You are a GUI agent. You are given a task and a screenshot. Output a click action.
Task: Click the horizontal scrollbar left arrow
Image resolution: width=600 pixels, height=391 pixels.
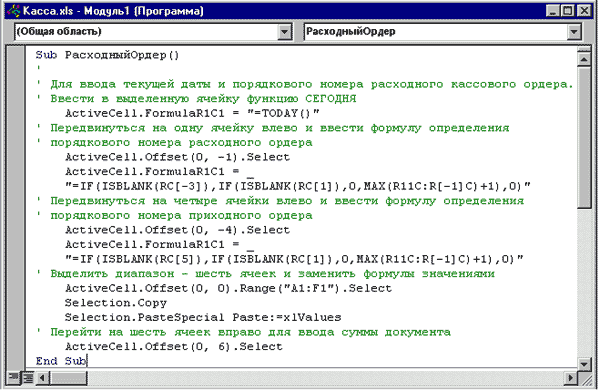(42, 378)
